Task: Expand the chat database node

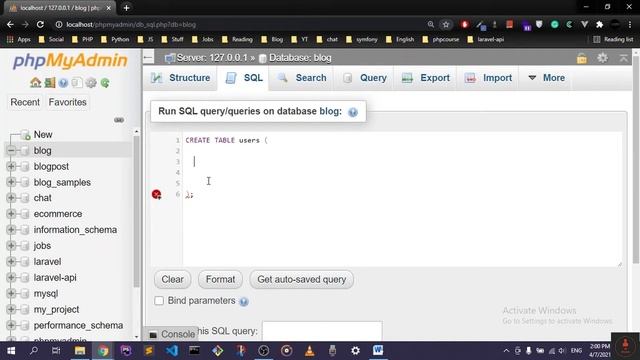Action: [11, 198]
